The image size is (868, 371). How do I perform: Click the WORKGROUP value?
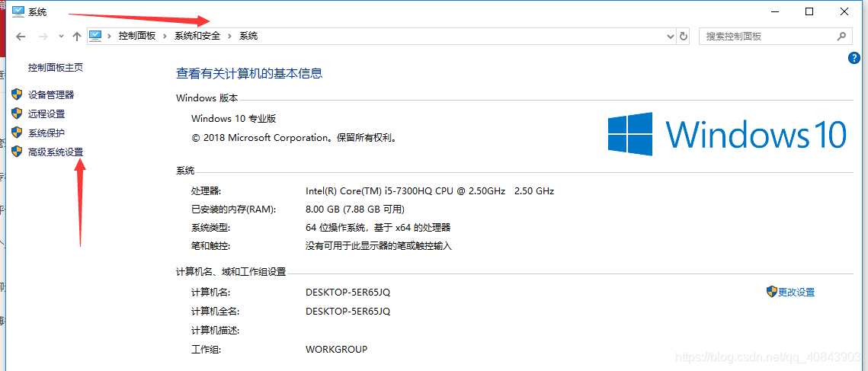(337, 350)
